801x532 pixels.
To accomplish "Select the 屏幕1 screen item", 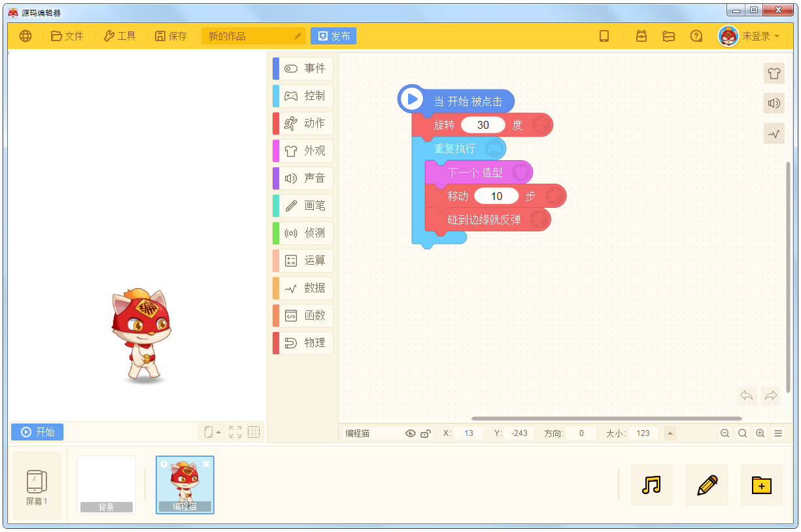I will coord(37,486).
